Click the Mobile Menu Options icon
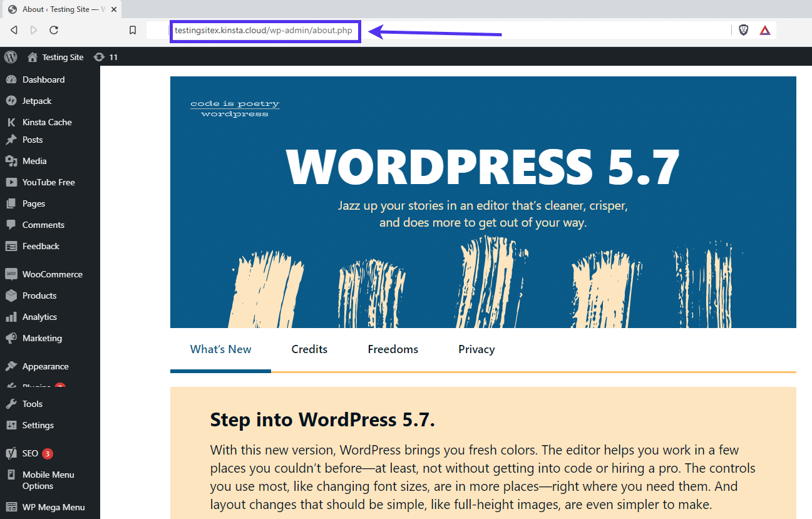The image size is (812, 519). coord(11,475)
